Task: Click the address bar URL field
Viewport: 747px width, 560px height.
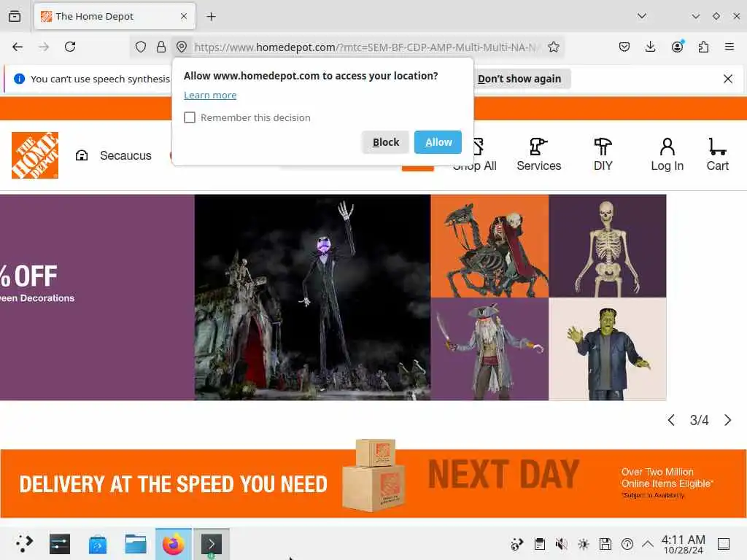Action: click(x=366, y=47)
